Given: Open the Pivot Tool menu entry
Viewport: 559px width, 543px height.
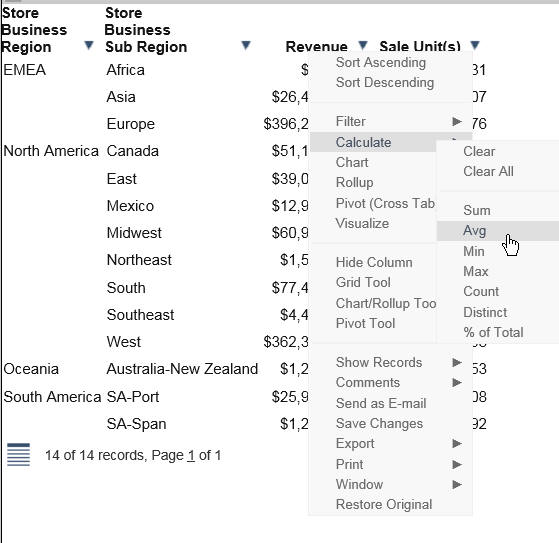Looking at the screenshot, I should coord(365,323).
